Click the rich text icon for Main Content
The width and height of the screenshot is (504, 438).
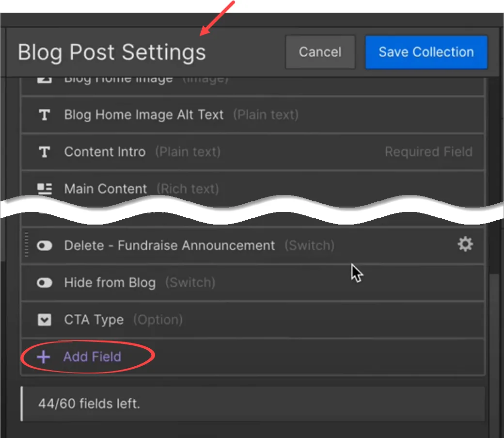pyautogui.click(x=45, y=189)
